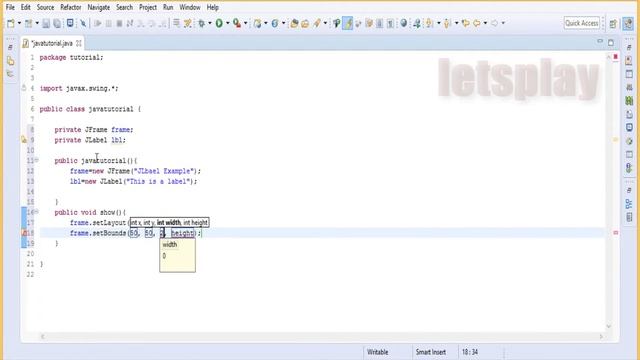Open the Window menu
Screen dimensions: 640x360
(x=190, y=7)
